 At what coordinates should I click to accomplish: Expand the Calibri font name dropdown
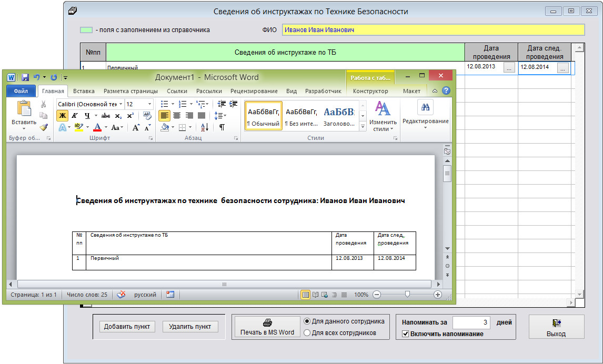tap(121, 104)
